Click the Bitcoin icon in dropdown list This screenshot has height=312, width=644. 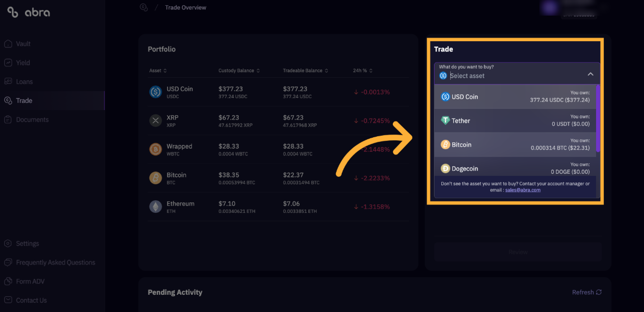point(445,145)
